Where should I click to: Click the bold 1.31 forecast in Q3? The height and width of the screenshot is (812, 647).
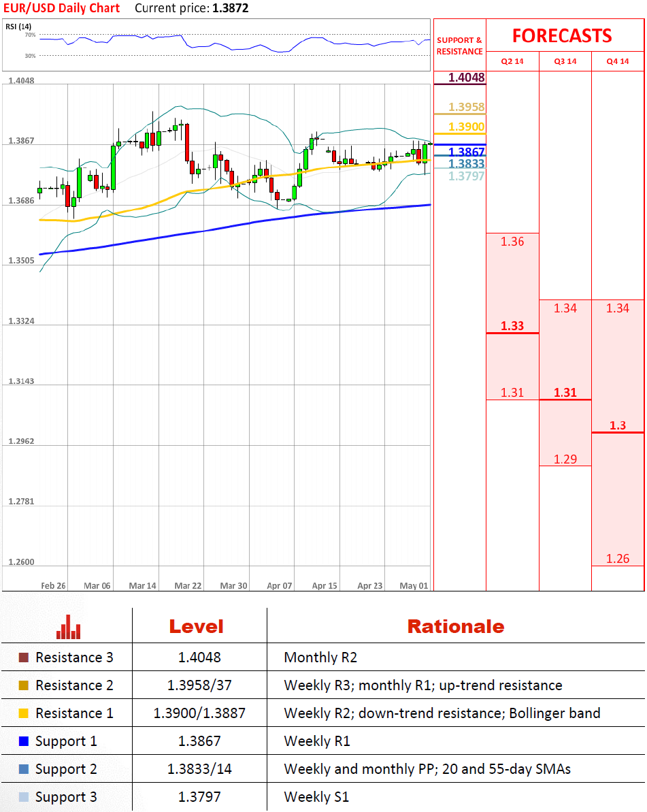(565, 393)
